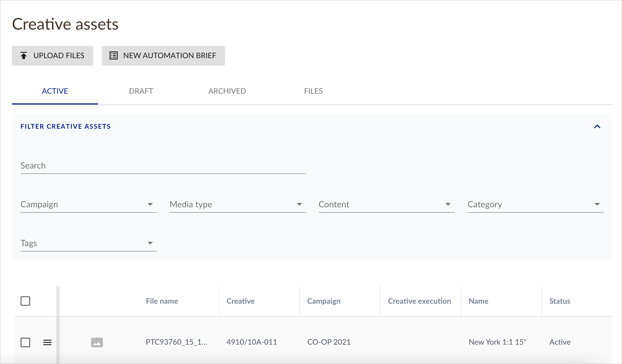Image resolution: width=622 pixels, height=364 pixels.
Task: Click the drag handle icon on PTC93760 row
Action: (47, 342)
